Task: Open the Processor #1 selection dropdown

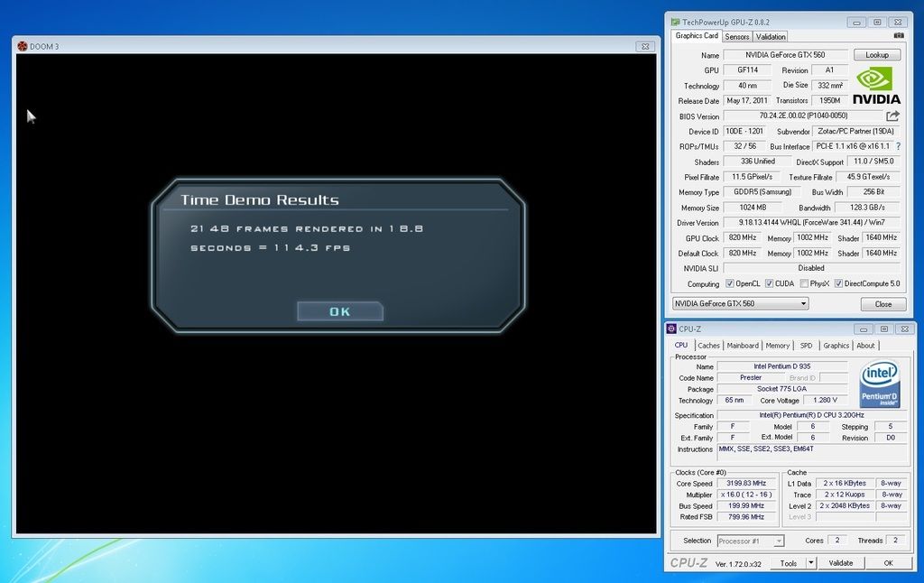Action: [750, 541]
